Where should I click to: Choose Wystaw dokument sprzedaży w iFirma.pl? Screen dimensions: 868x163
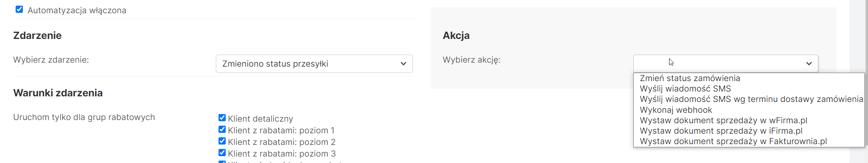[x=721, y=131]
